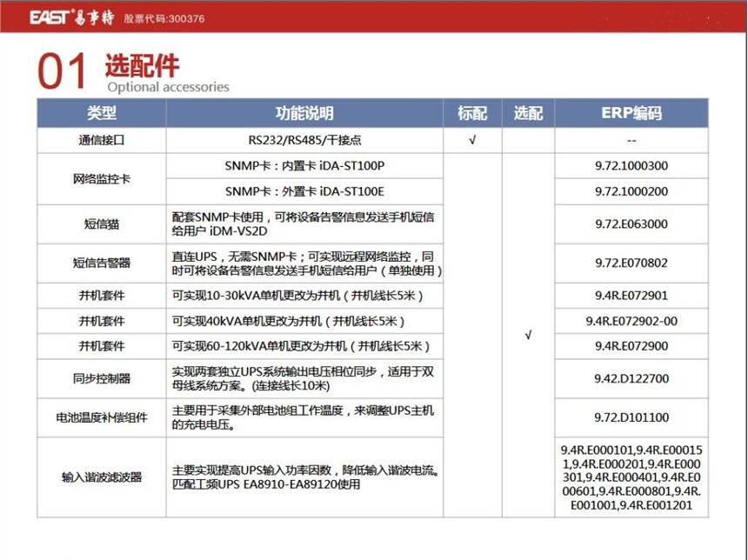The height and width of the screenshot is (560, 748).
Task: Click the 输入谐波滤波器 type cell
Action: tap(101, 477)
